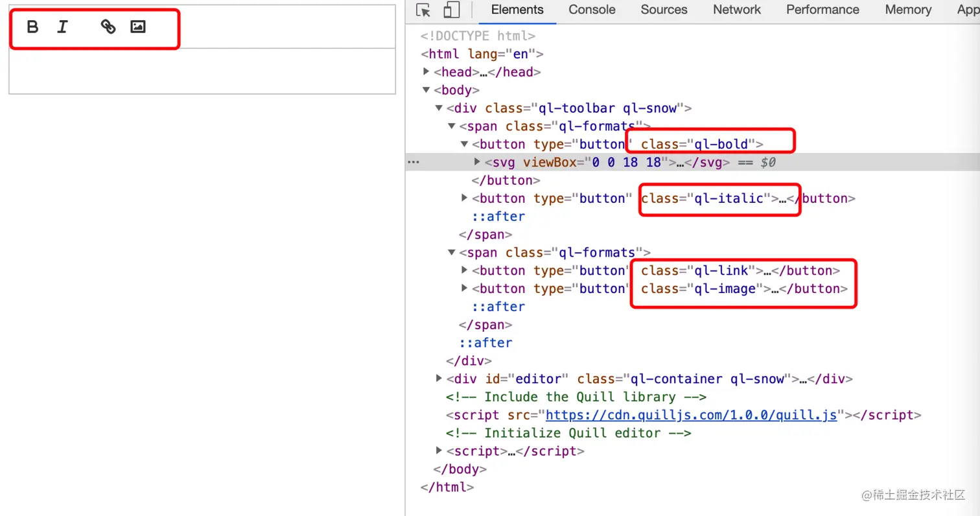Go to the Memory tab
This screenshot has height=516, width=980.
908,10
